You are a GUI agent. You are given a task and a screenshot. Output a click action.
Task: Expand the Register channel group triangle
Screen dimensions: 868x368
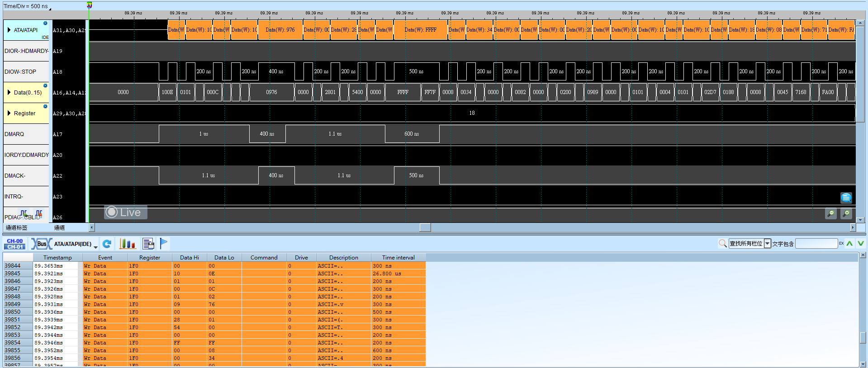pos(9,113)
